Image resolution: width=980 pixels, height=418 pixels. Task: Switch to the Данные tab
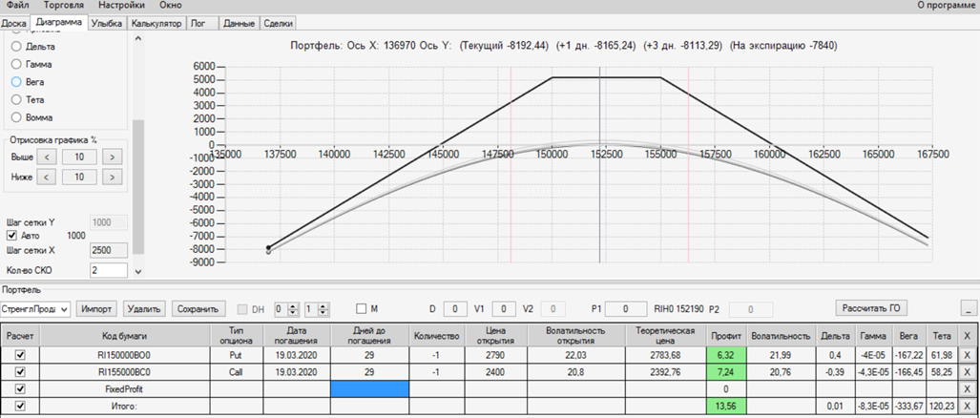(x=239, y=23)
